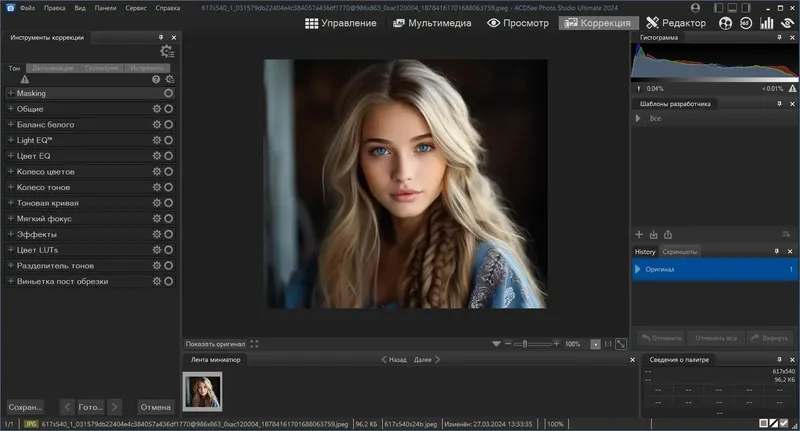Open the develop tools settings gear under the panel title
The height and width of the screenshot is (431, 800).
click(x=167, y=51)
